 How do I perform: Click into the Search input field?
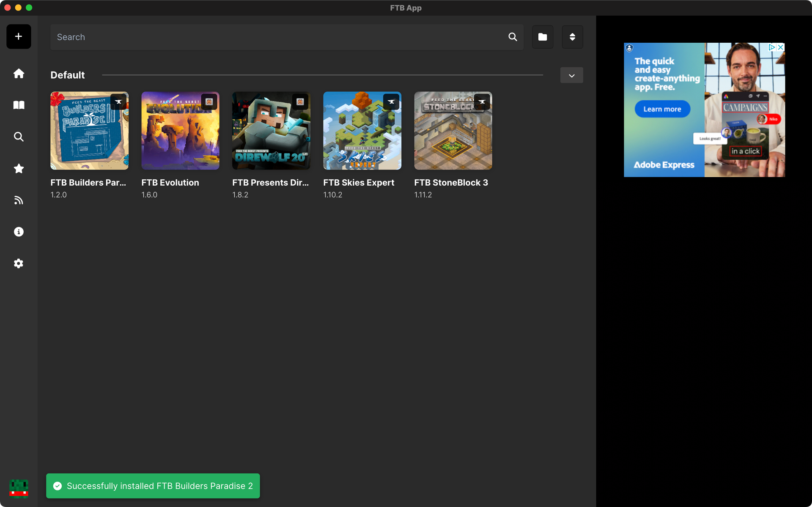coord(254,37)
